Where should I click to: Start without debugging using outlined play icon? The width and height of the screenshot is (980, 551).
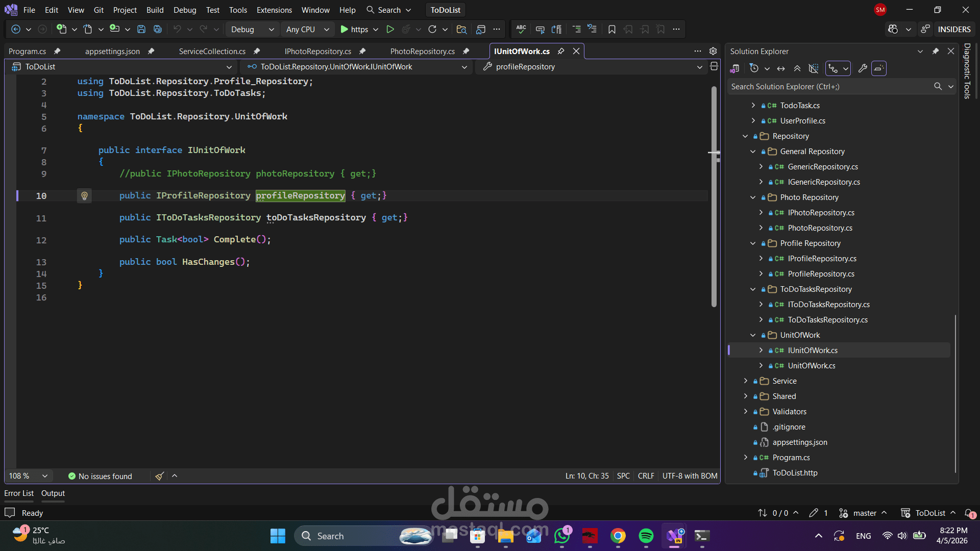pyautogui.click(x=390, y=30)
